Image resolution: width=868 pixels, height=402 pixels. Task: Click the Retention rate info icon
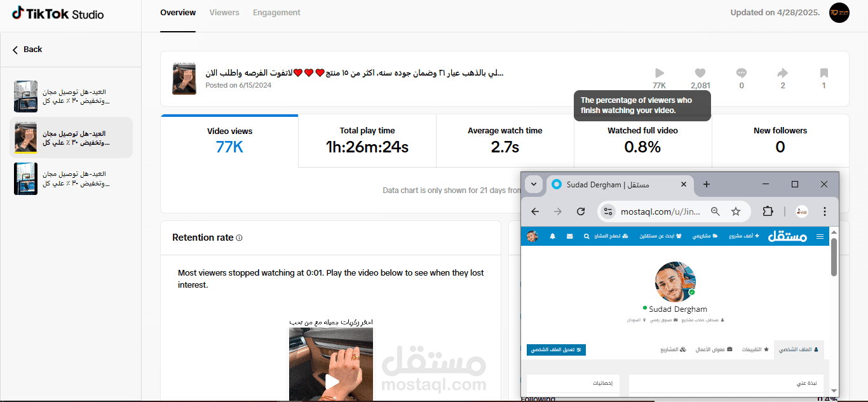point(240,238)
